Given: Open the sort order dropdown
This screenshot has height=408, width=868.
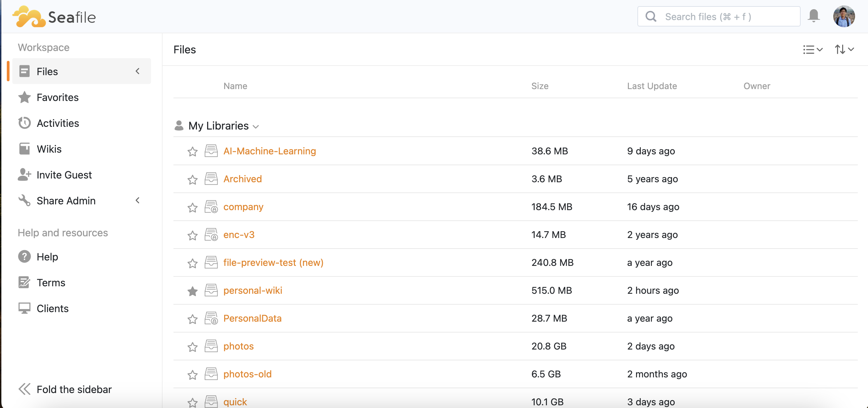Looking at the screenshot, I should click(844, 50).
